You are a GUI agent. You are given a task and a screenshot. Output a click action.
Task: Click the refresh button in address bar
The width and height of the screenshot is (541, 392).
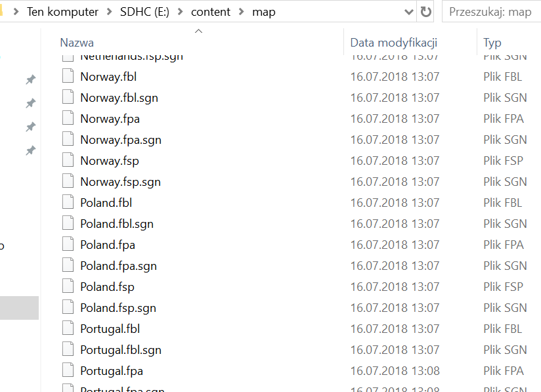click(x=426, y=12)
